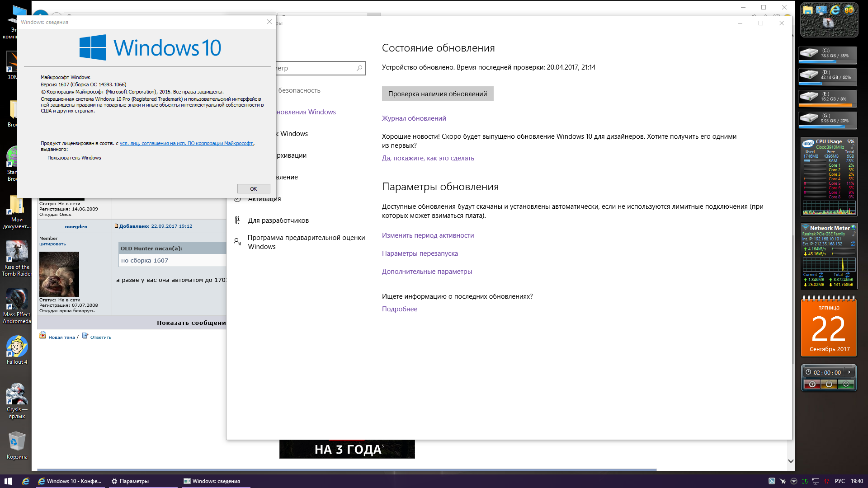Click the red shutdown button in timer gadget
The image size is (868, 488).
click(812, 384)
